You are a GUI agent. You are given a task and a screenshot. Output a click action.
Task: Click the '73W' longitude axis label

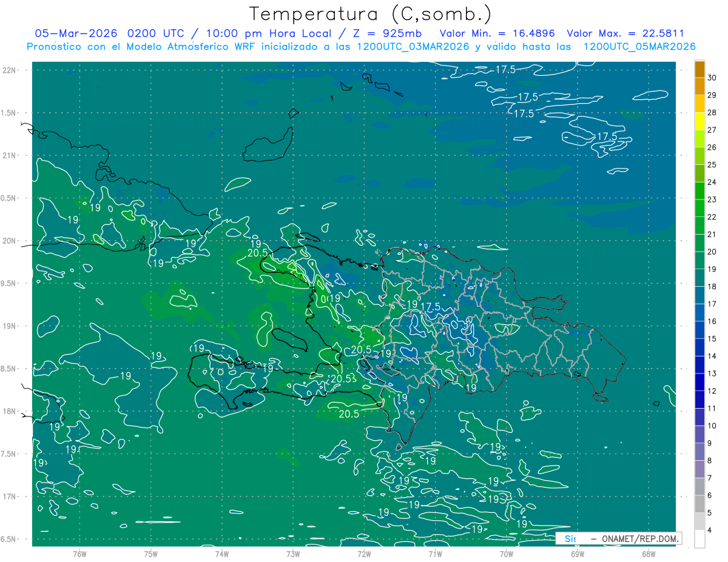[x=293, y=554]
